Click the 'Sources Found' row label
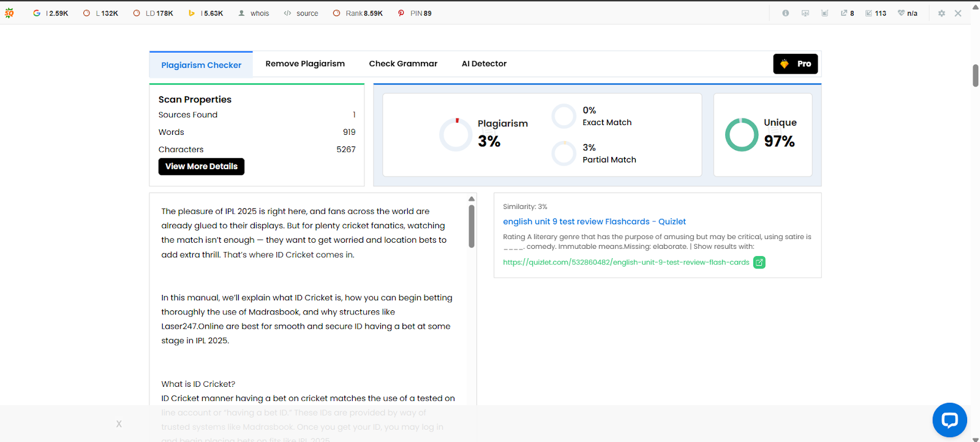 pos(188,115)
